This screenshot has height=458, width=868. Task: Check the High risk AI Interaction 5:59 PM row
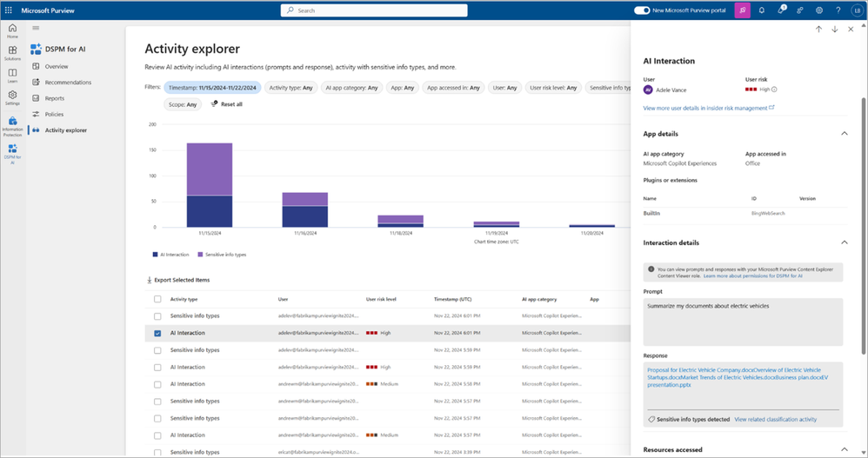tap(157, 368)
